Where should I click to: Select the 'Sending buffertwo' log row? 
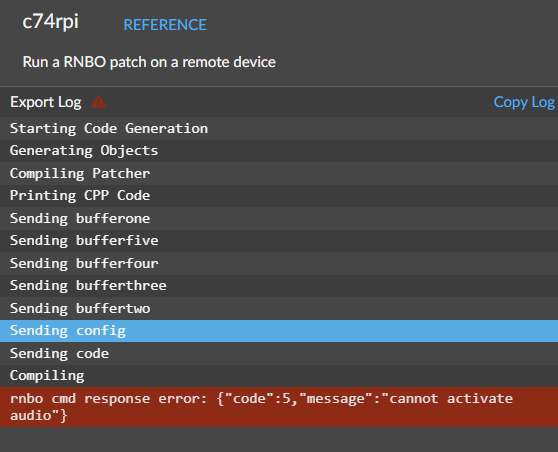coord(279,308)
